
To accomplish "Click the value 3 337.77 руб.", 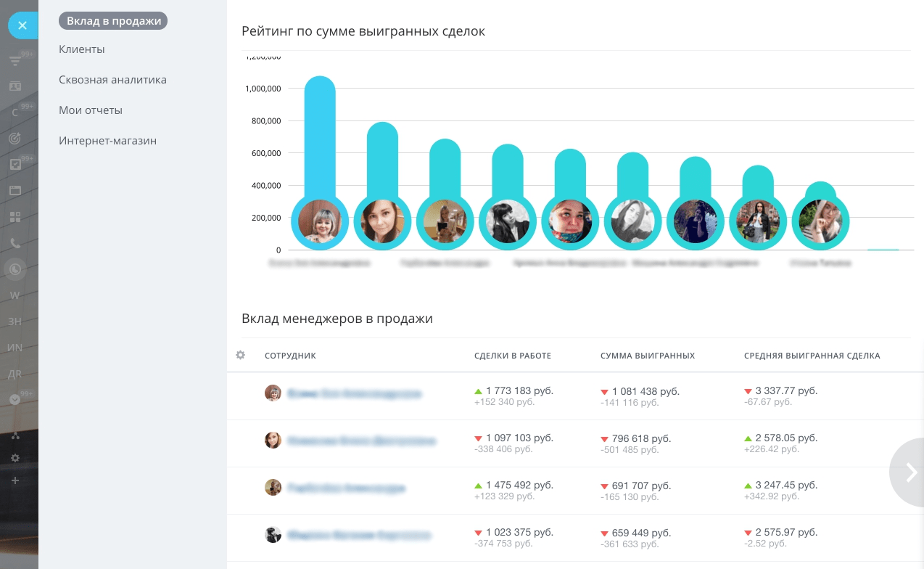I will (x=786, y=390).
